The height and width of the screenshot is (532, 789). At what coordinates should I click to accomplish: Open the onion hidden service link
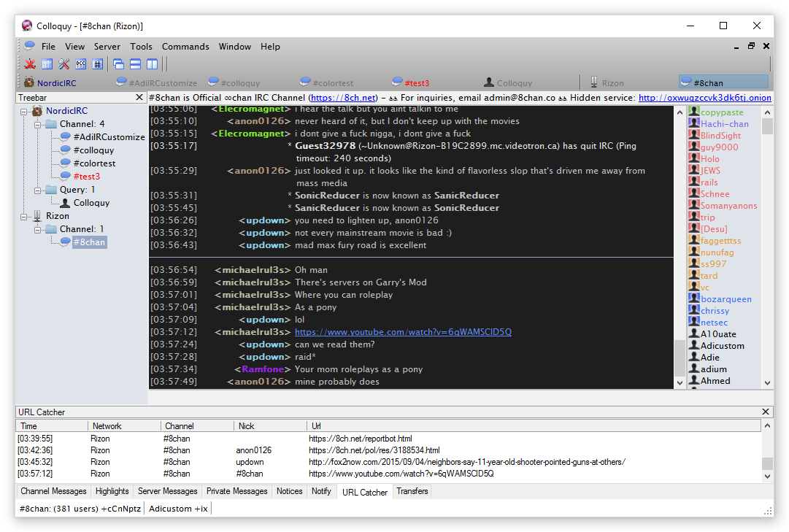pyautogui.click(x=705, y=98)
